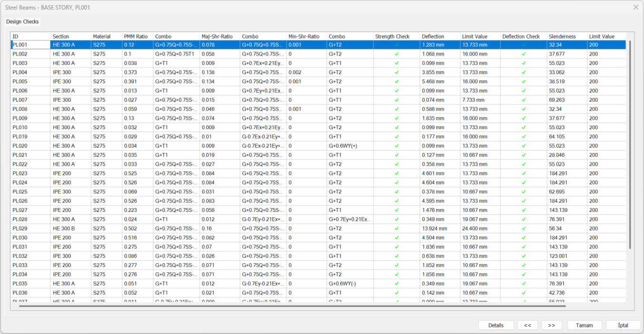Select row PL005 in the table

[x=20, y=81]
